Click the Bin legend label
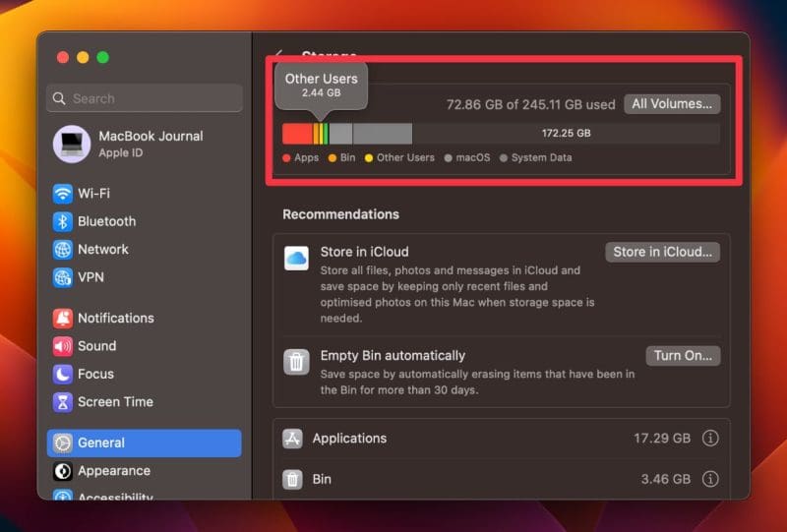 point(347,157)
